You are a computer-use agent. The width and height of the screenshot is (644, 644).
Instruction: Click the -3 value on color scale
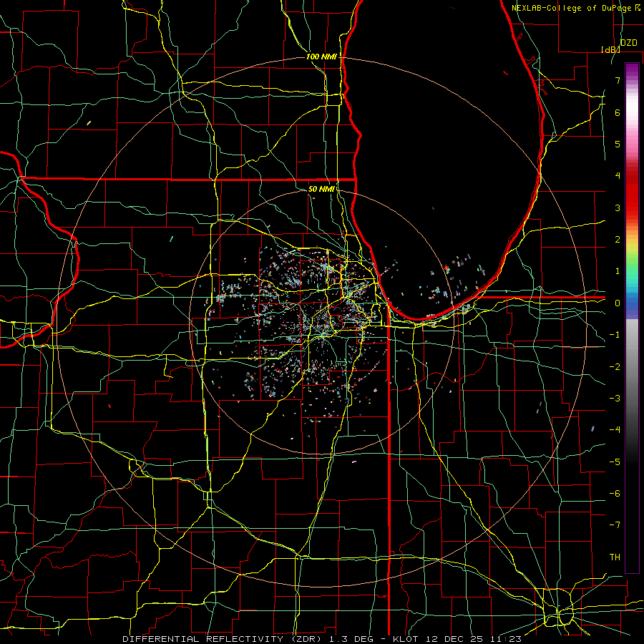[x=615, y=399]
